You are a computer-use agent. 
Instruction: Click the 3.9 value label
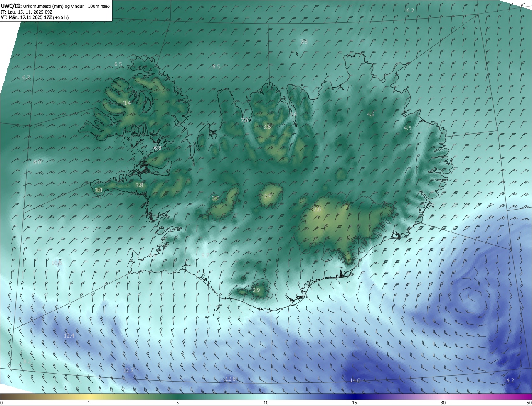click(x=256, y=290)
